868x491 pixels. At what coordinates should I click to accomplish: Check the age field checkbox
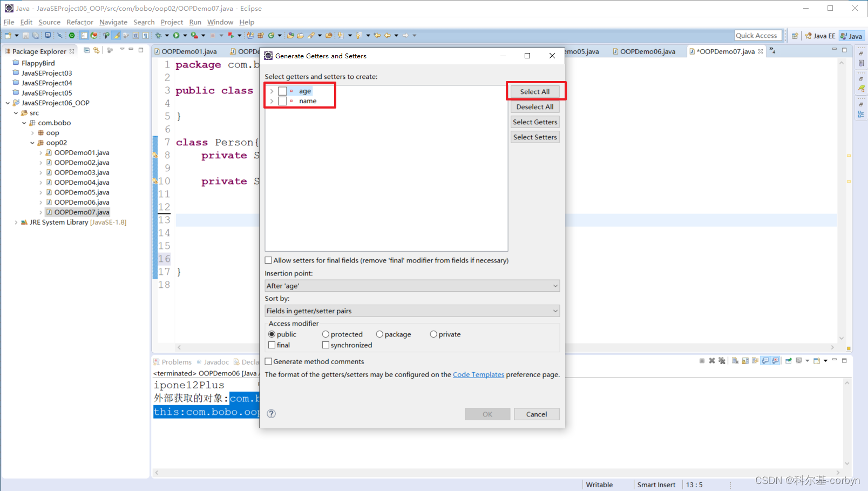coord(282,91)
